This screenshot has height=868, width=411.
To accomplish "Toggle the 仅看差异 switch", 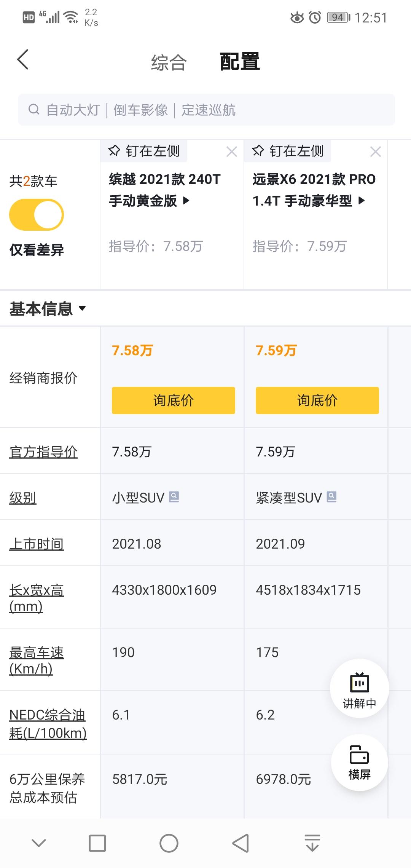I will [x=37, y=215].
